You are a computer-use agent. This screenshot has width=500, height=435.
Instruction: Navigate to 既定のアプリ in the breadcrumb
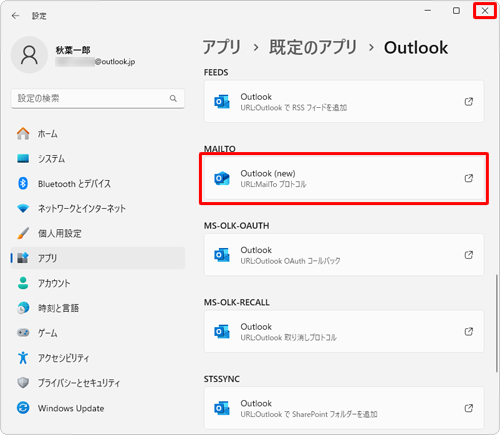click(x=313, y=47)
